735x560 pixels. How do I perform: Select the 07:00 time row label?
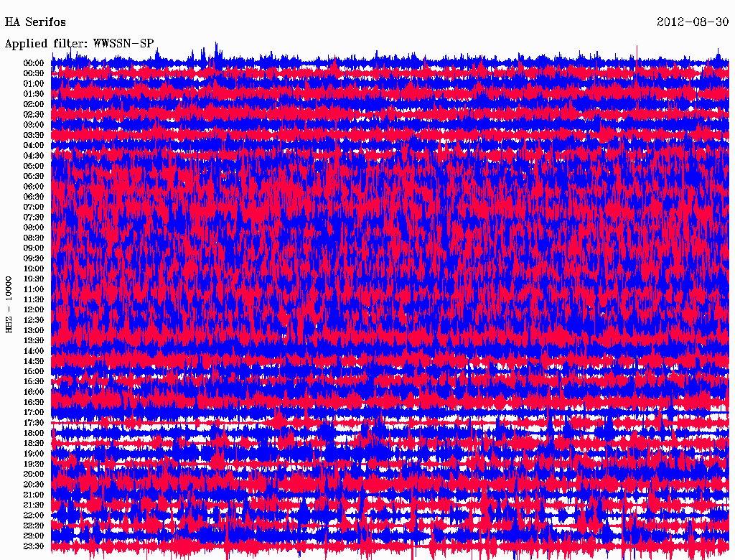click(34, 207)
